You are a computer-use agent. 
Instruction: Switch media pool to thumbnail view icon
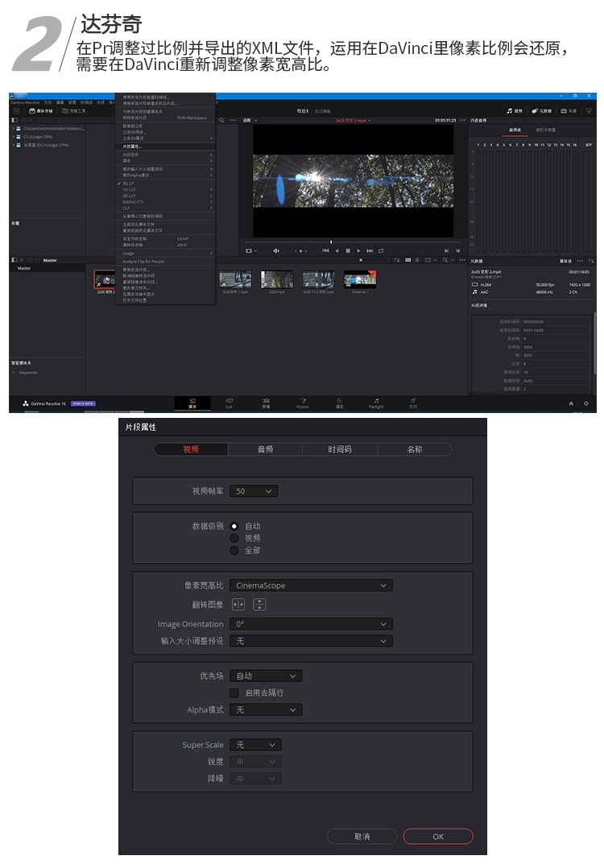click(408, 259)
